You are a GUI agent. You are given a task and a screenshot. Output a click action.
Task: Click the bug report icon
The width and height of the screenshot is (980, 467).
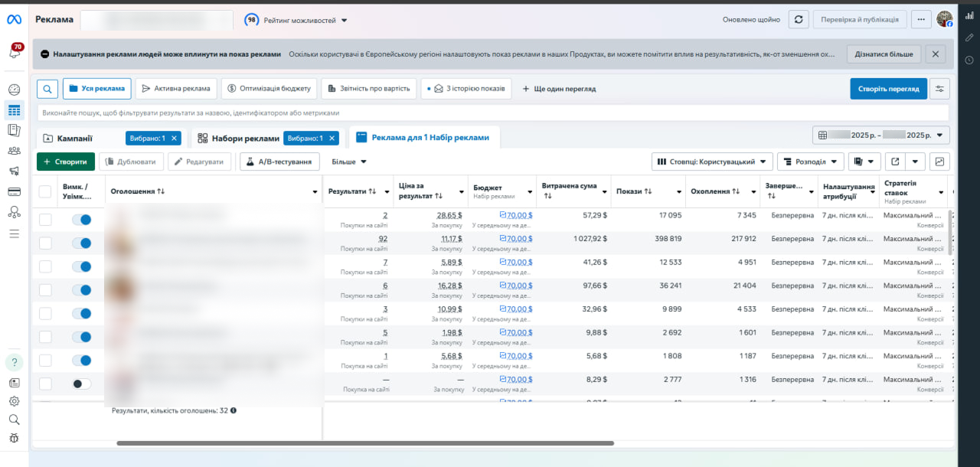pyautogui.click(x=14, y=438)
